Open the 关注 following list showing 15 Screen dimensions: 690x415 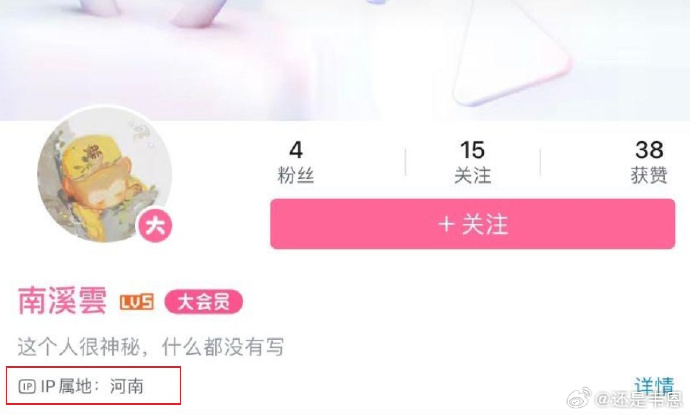click(x=473, y=162)
